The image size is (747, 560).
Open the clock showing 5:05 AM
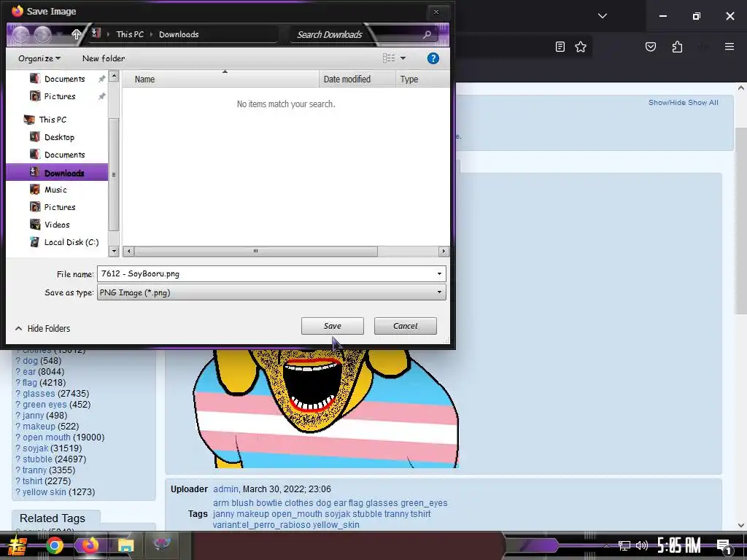(679, 545)
